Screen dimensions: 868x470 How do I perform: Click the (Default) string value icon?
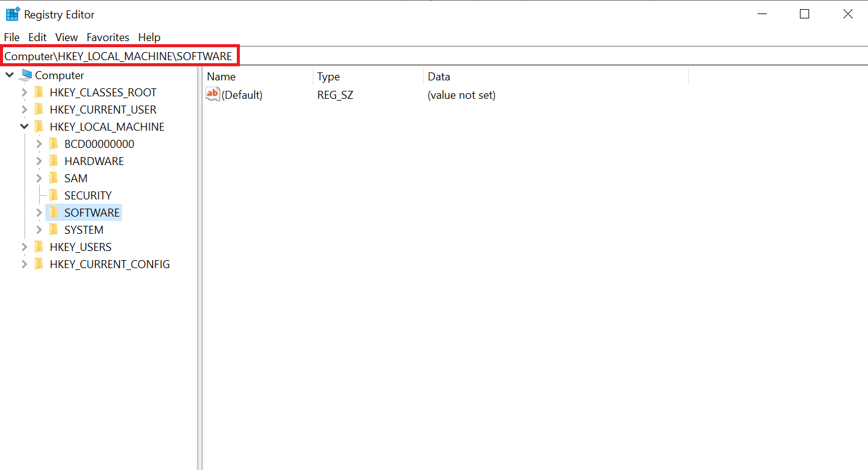(213, 94)
